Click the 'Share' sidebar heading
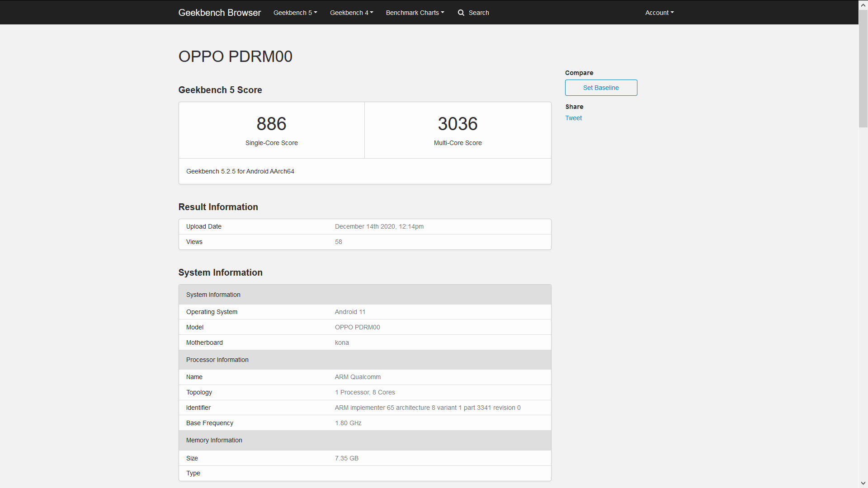 (574, 107)
